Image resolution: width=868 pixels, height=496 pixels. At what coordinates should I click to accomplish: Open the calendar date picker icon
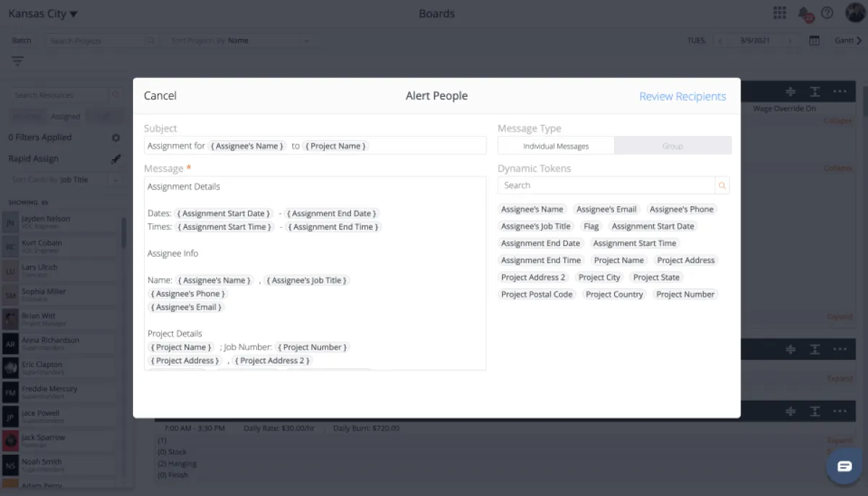(814, 40)
